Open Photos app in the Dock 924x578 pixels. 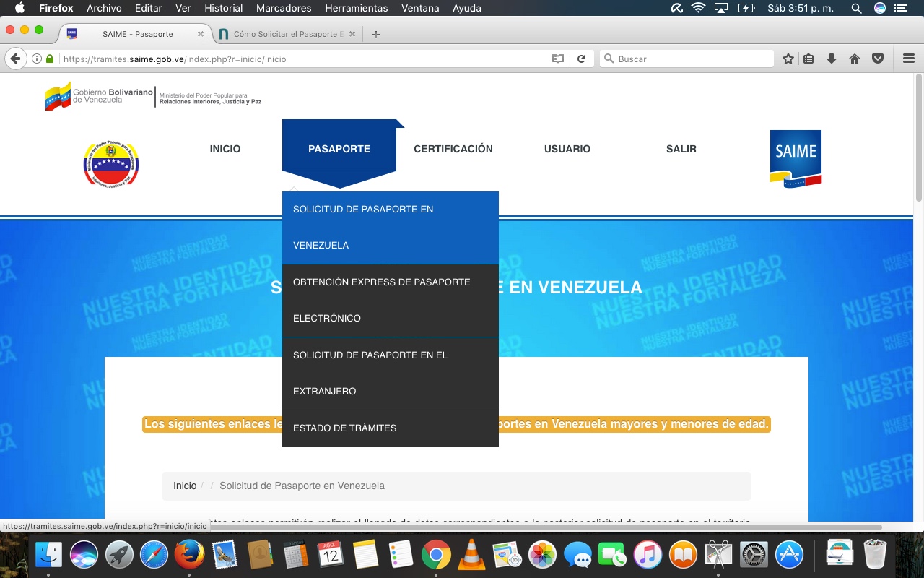[x=542, y=554]
